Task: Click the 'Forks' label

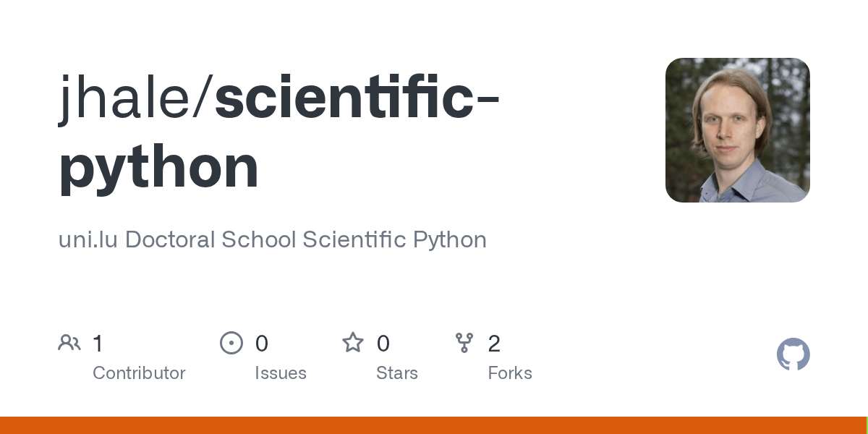Action: [510, 373]
